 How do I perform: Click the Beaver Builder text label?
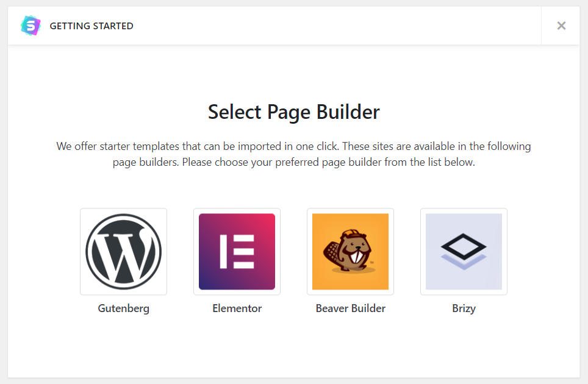350,308
